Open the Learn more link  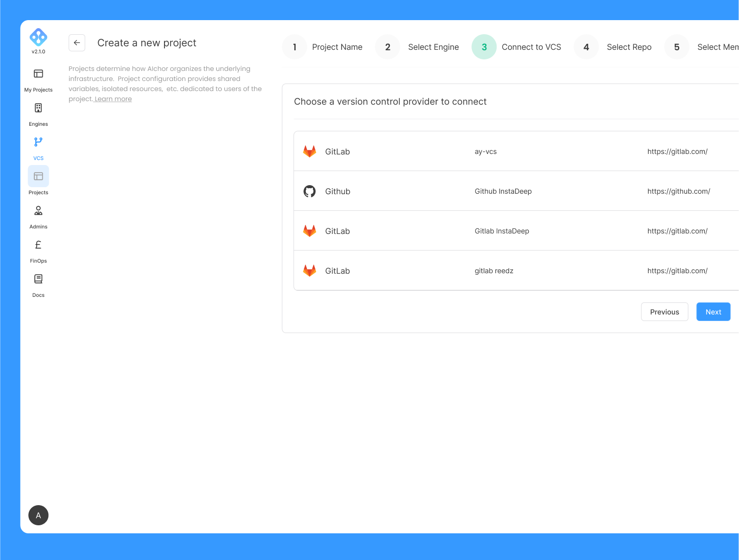pyautogui.click(x=113, y=99)
